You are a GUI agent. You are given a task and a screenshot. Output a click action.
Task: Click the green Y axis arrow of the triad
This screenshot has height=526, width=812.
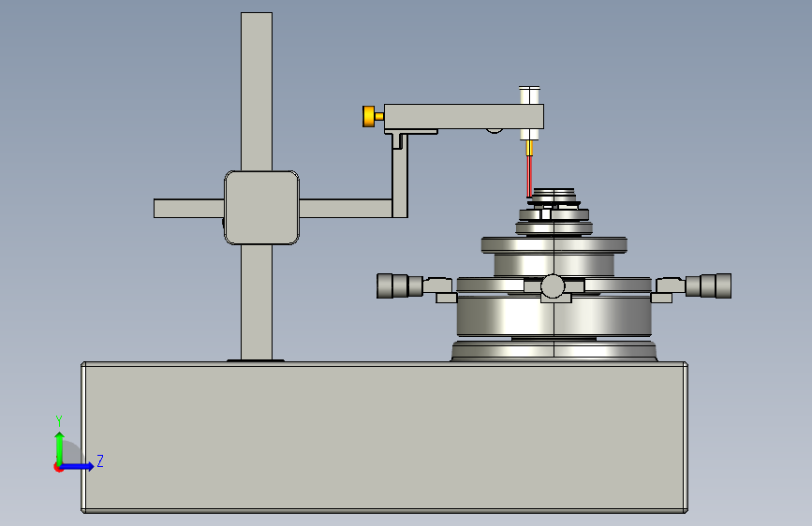[x=59, y=447]
